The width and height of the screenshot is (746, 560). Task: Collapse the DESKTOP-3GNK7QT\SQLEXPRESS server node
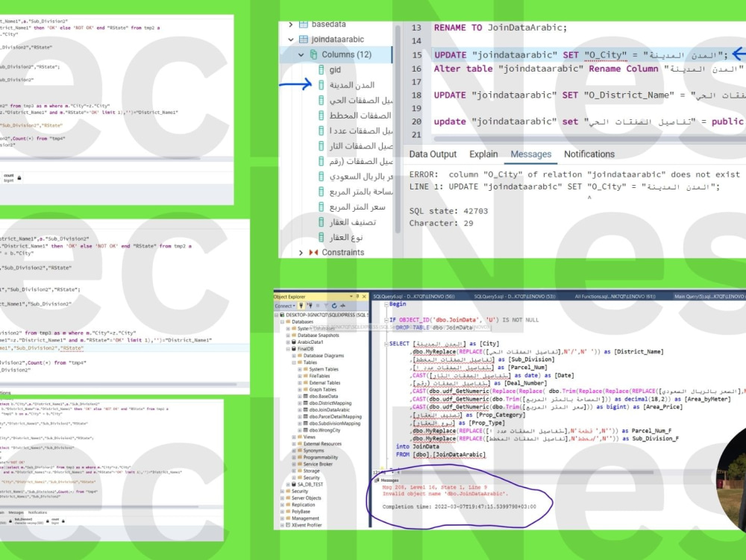(x=277, y=315)
